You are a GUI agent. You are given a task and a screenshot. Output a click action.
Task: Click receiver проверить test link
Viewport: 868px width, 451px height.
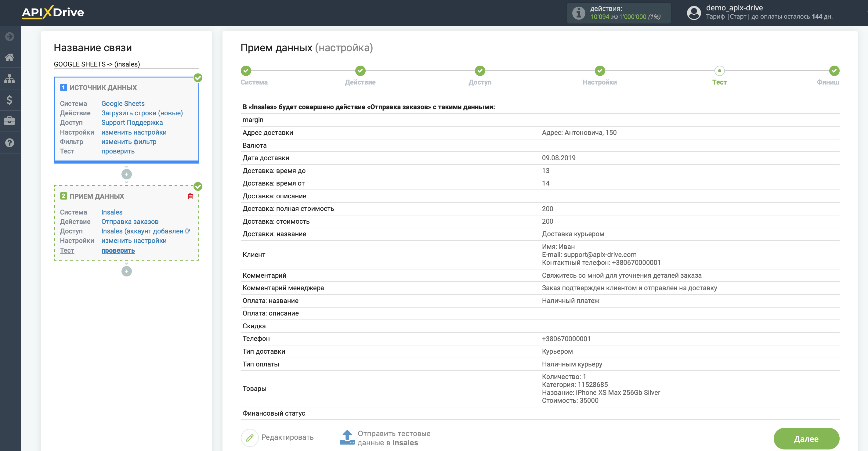pyautogui.click(x=118, y=251)
